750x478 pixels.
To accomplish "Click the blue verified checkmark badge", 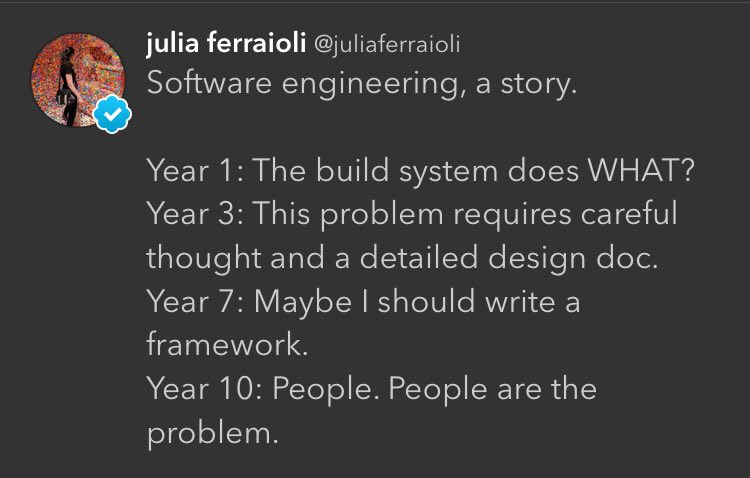I will point(112,114).
